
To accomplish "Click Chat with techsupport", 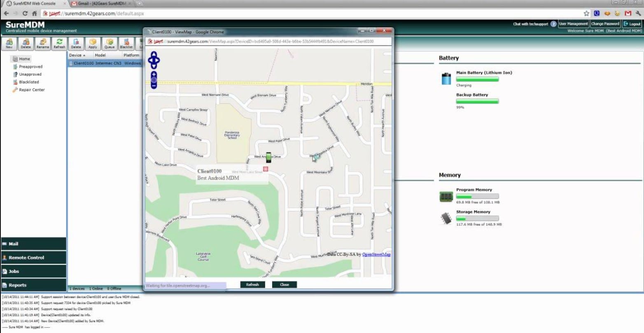I will pyautogui.click(x=530, y=24).
